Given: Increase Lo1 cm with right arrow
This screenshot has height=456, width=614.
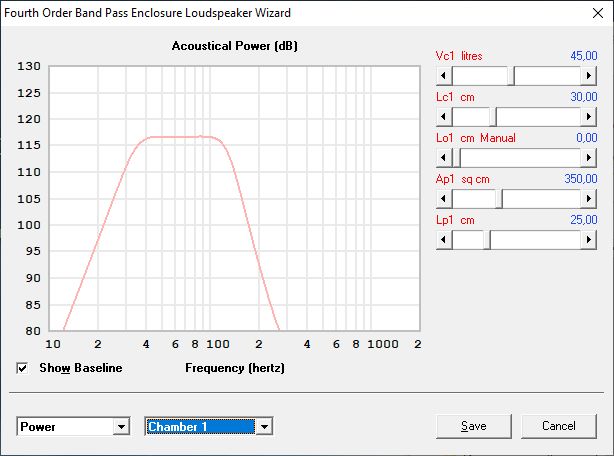Looking at the screenshot, I should click(588, 158).
